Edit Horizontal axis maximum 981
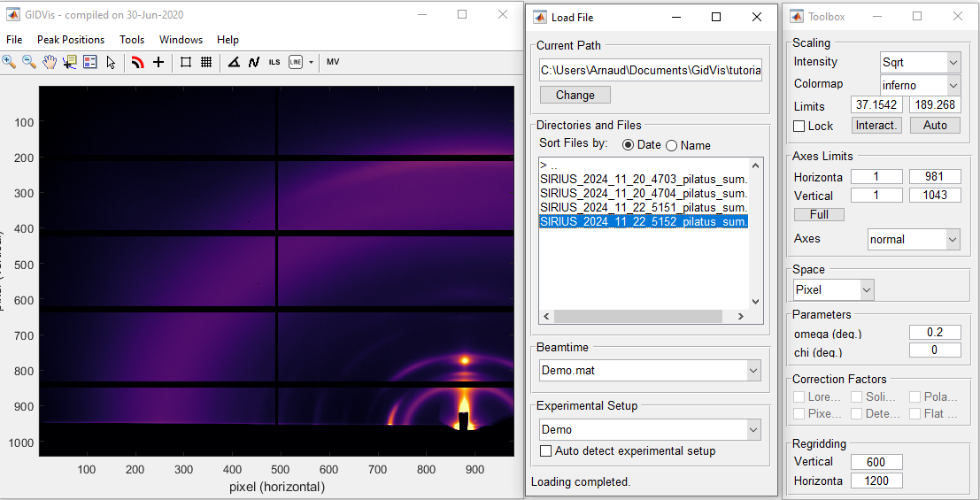Image resolution: width=980 pixels, height=500 pixels. pyautogui.click(x=935, y=177)
